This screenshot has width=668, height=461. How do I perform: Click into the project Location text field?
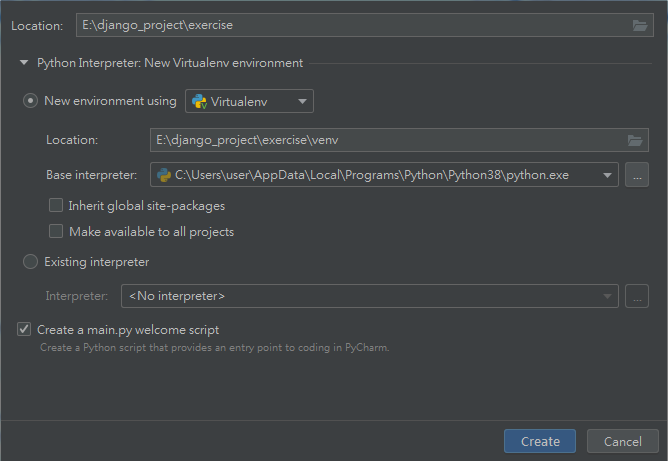tap(350, 25)
